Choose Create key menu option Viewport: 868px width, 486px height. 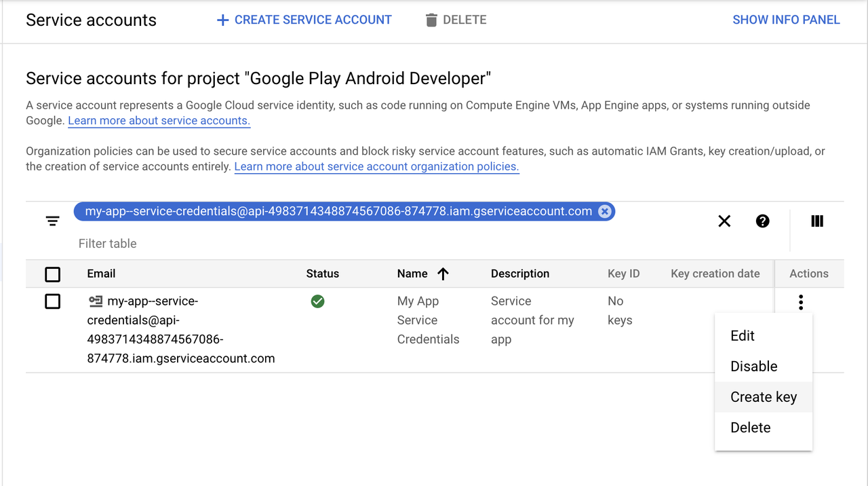coord(763,397)
